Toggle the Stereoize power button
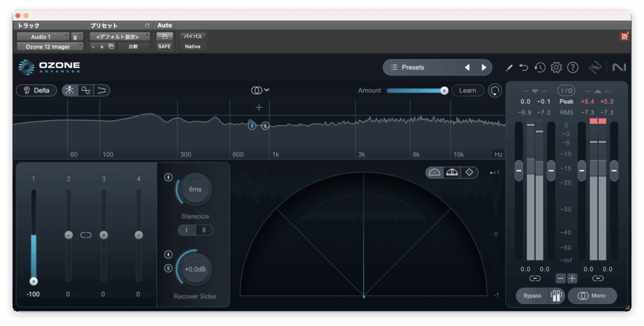644x326 pixels. tap(168, 177)
